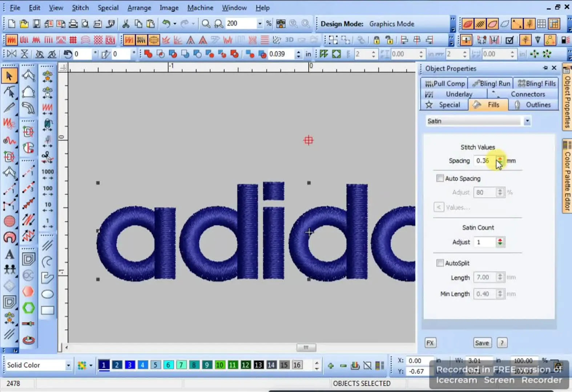This screenshot has width=572, height=392.
Task: Click the Undo arrow icon
Action: click(166, 24)
